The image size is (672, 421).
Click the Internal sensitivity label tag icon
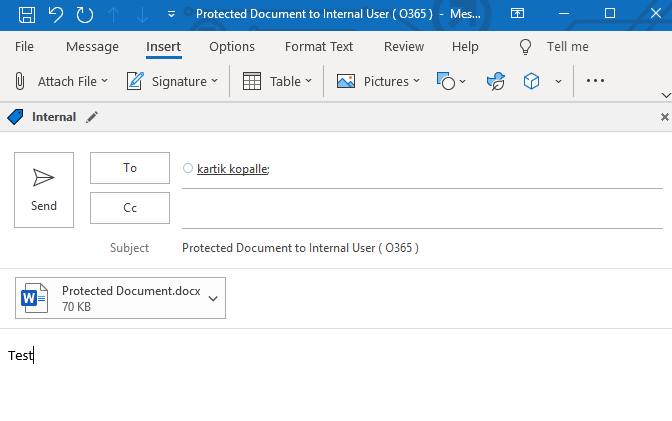coord(15,117)
